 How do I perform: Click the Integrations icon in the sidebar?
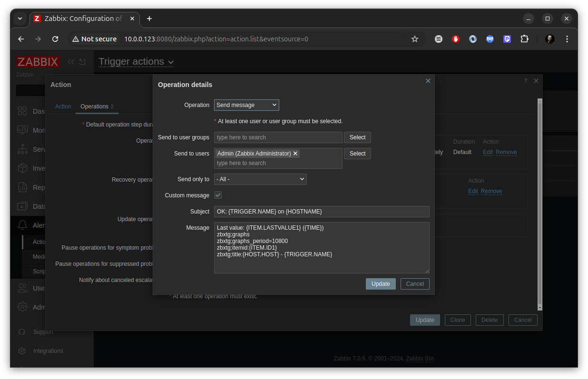click(22, 350)
